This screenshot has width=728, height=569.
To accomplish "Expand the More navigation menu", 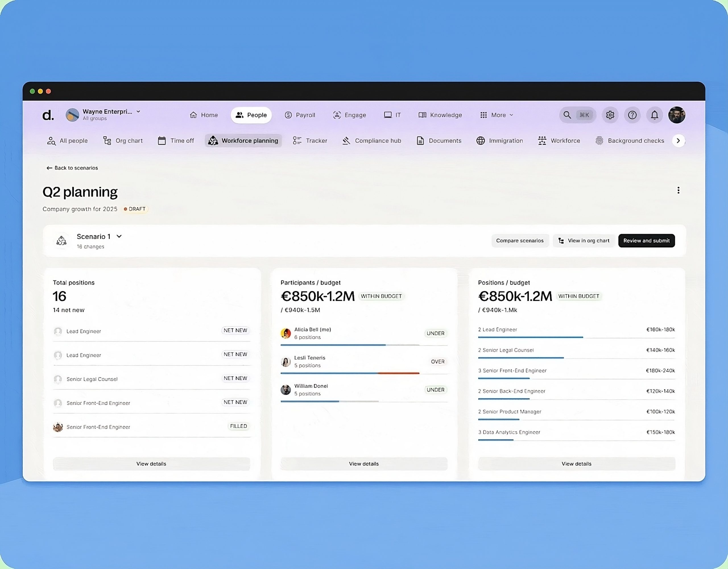I will [x=497, y=115].
